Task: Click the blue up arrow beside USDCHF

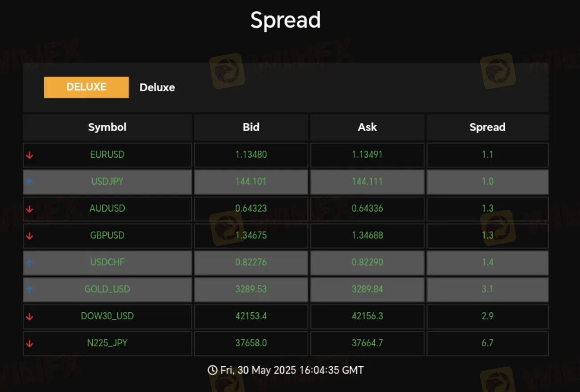Action: (29, 263)
